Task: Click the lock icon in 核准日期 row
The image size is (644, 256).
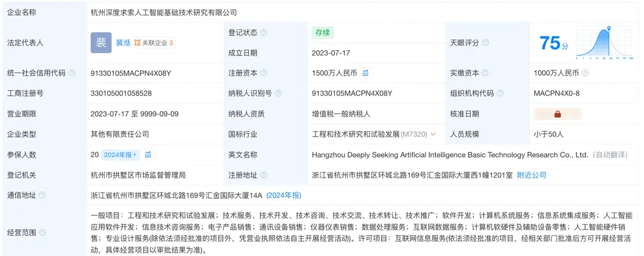Action: click(557, 114)
